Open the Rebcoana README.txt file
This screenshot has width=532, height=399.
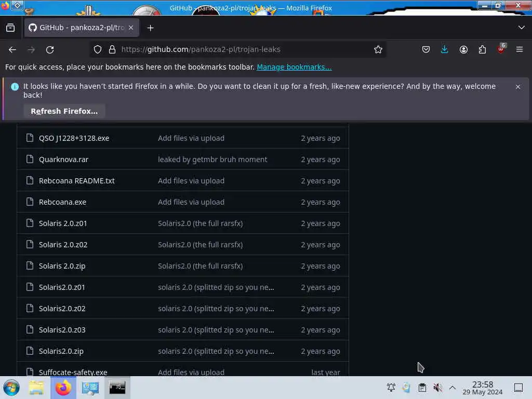[x=77, y=181]
